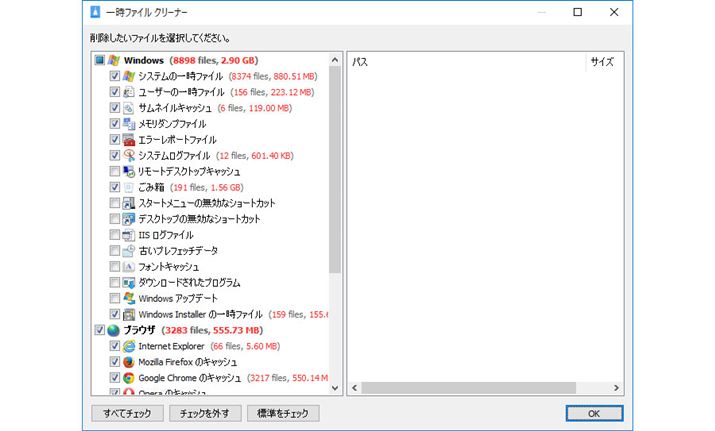Viewport: 715px width, 431px height.
Task: Click the Mozilla Firefox cache icon
Action: click(129, 362)
